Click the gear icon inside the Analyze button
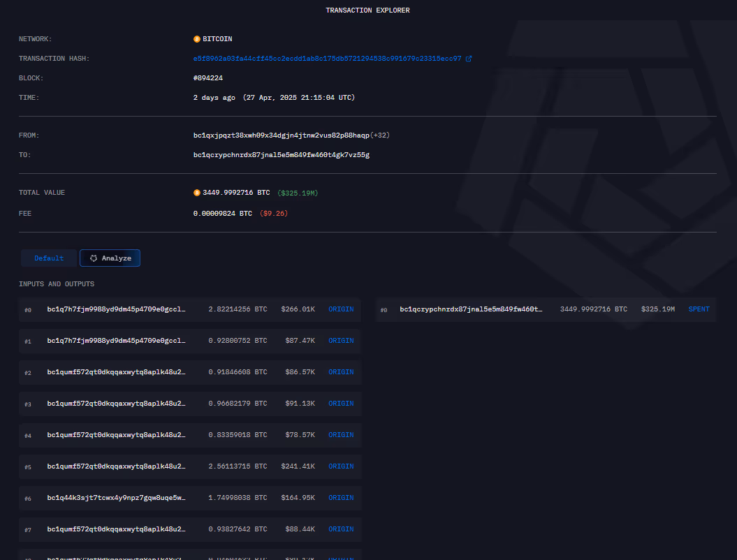 click(93, 258)
